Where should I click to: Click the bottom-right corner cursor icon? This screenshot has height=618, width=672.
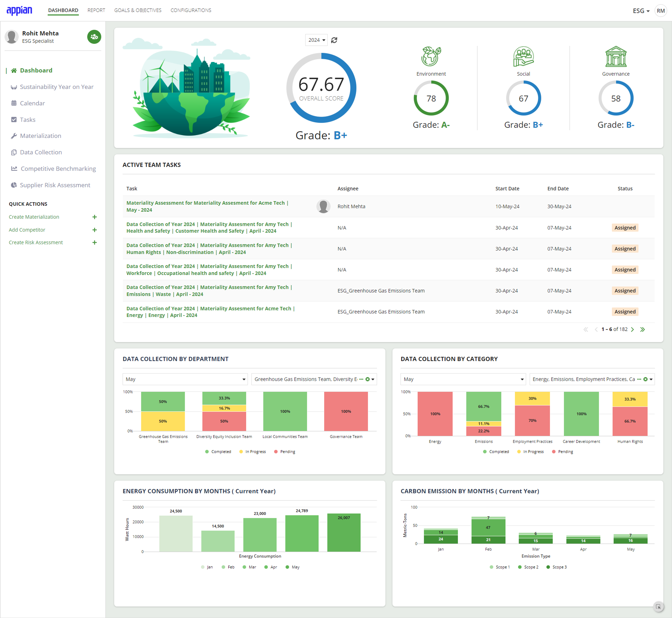[658, 607]
